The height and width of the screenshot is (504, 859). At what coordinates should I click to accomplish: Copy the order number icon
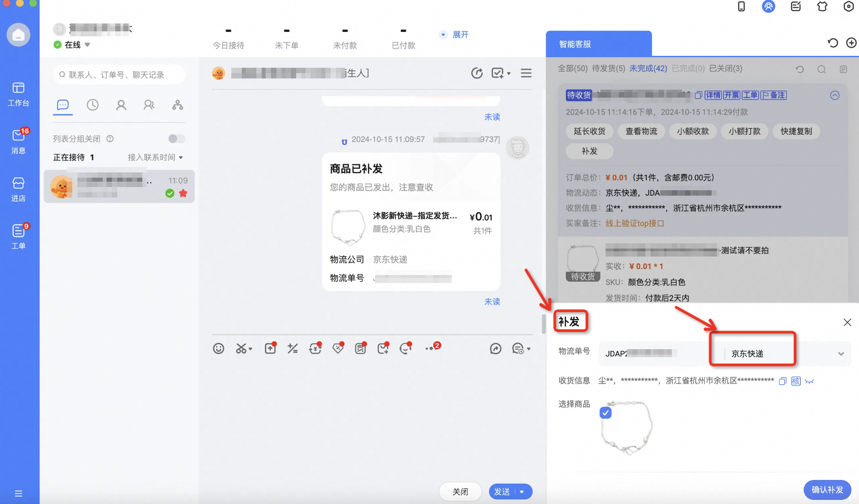tap(698, 95)
